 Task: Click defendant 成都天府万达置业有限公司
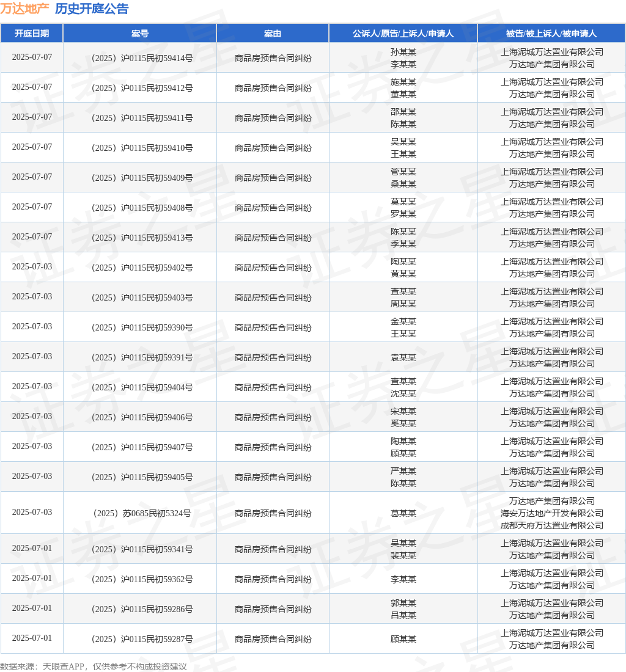click(x=552, y=525)
